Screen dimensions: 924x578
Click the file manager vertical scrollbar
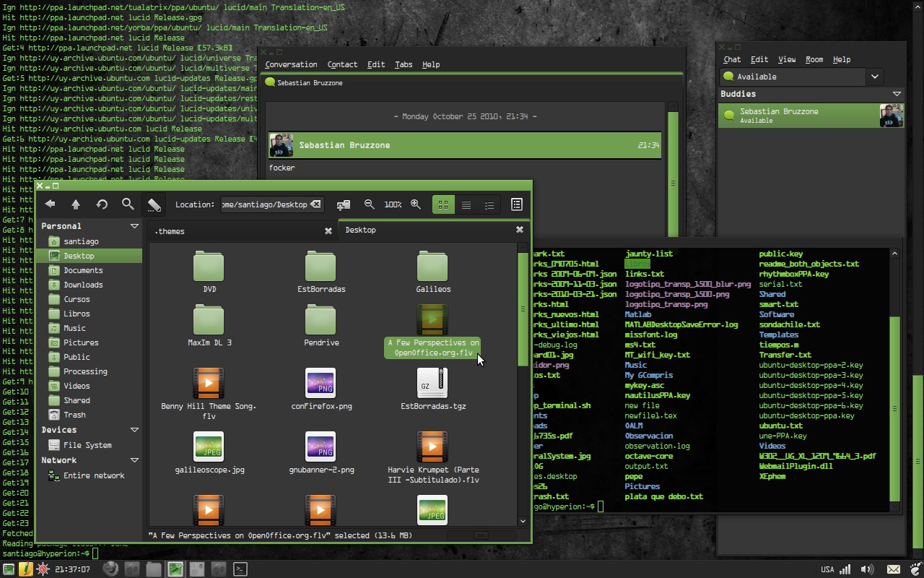pyautogui.click(x=523, y=309)
